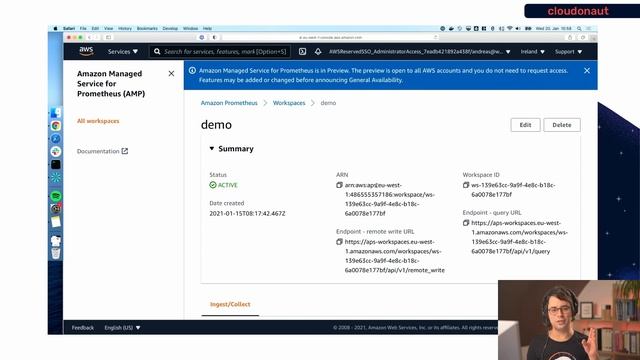This screenshot has width=640, height=360.
Task: Open the Apple menu
Action: tap(55, 29)
